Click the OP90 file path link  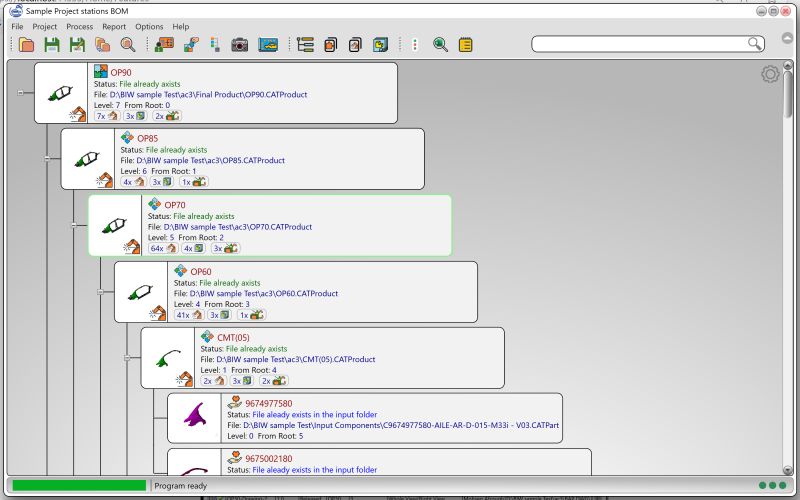(208, 94)
